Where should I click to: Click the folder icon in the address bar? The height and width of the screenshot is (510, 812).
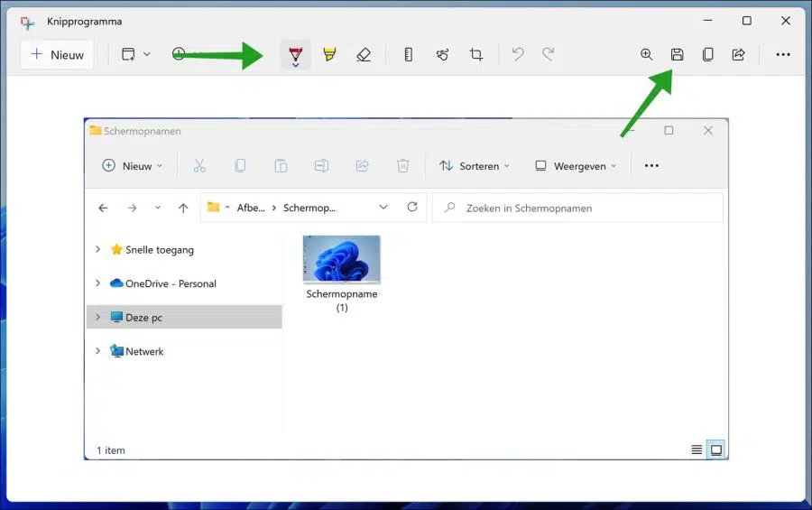[x=213, y=208]
